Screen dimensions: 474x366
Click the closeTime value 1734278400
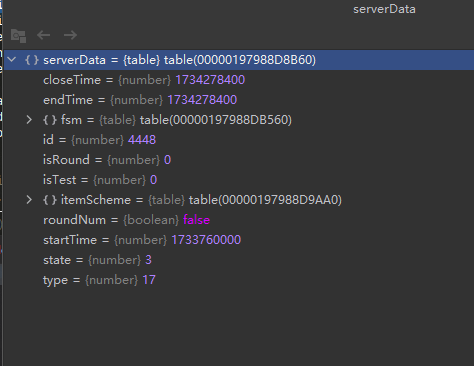pyautogui.click(x=210, y=80)
